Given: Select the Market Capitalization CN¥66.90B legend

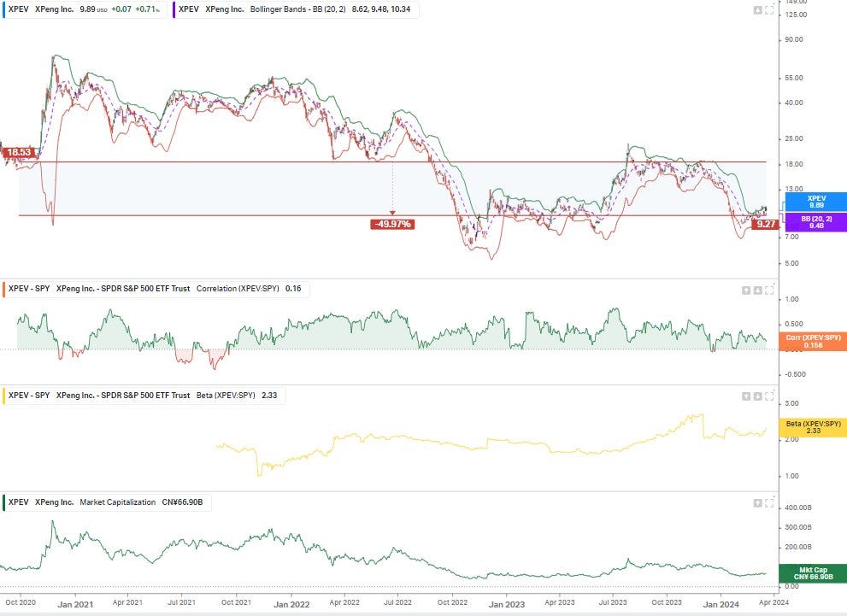Looking at the screenshot, I should pyautogui.click(x=107, y=502).
